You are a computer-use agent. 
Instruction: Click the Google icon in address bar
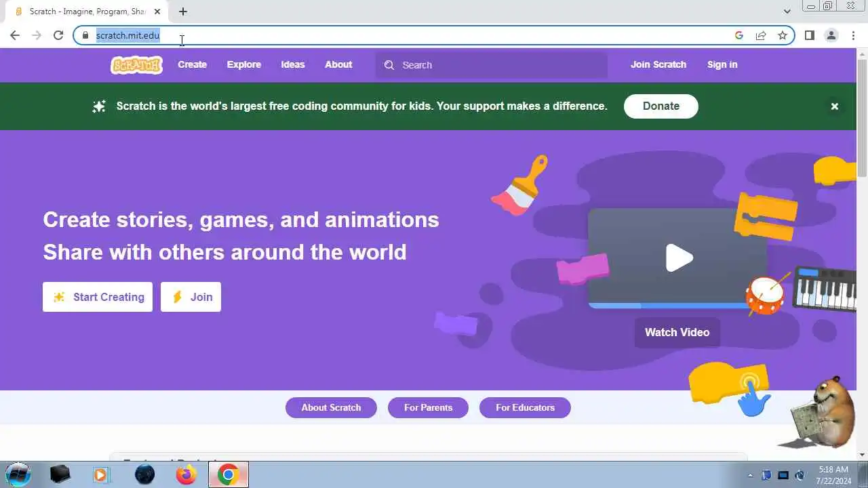(x=739, y=35)
